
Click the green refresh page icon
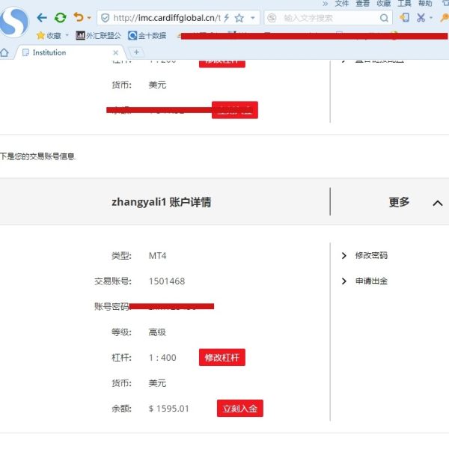[60, 17]
